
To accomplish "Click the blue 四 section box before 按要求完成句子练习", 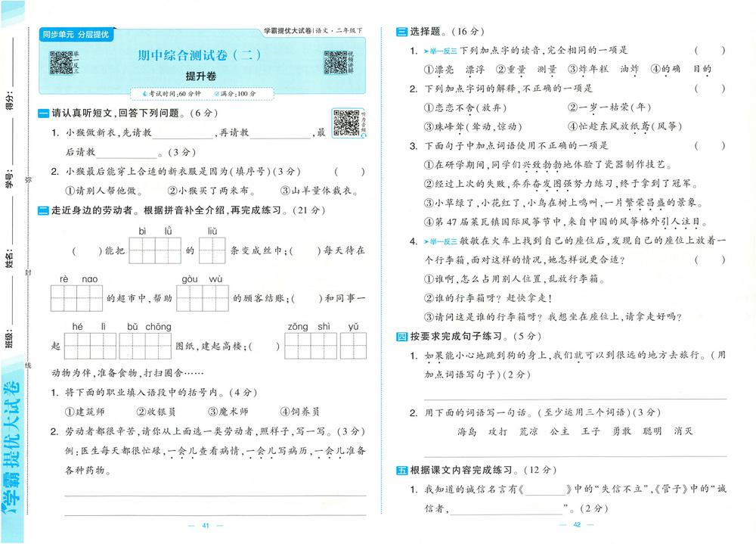I will [401, 337].
